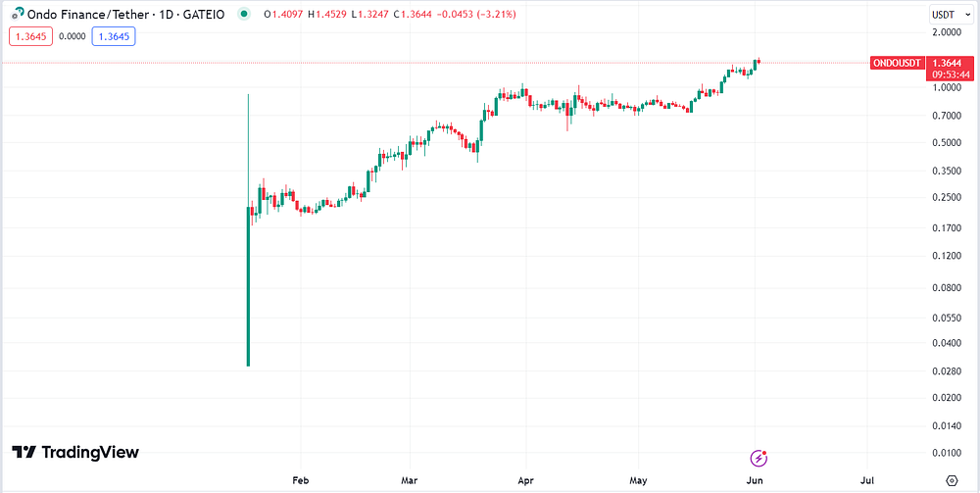Click the 0.0000 spread value

point(72,36)
